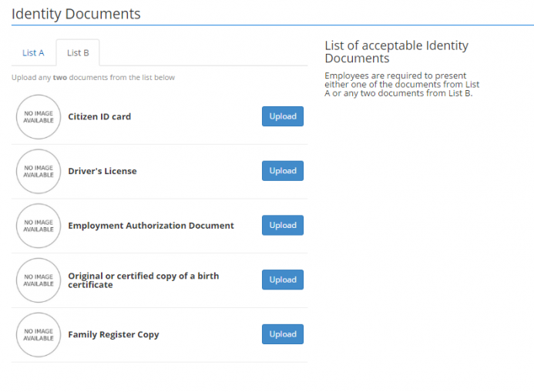The width and height of the screenshot is (534, 392).
Task: Click the Family Register Copy thumbnail
Action: tap(38, 335)
